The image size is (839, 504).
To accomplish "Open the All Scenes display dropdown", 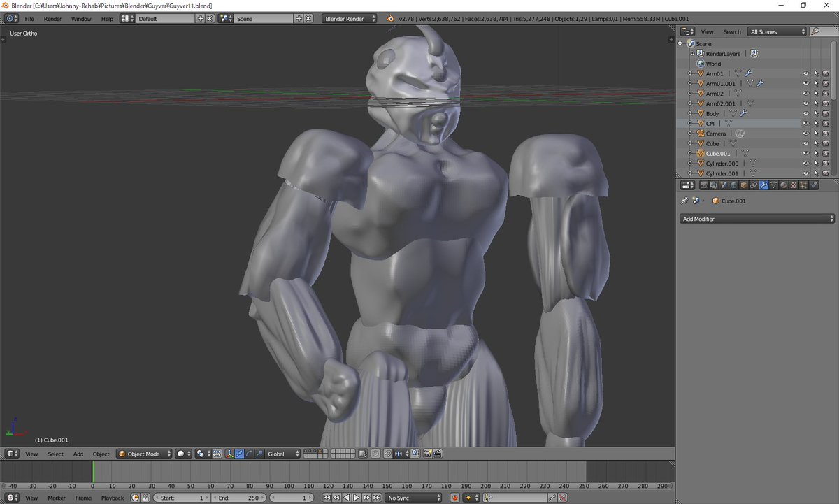I will click(x=777, y=31).
